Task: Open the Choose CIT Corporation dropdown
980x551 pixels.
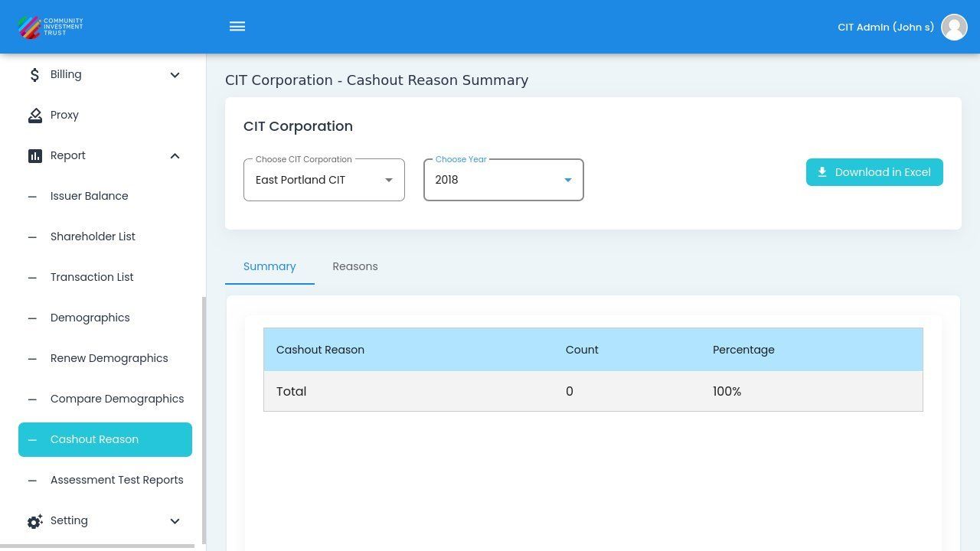Action: pyautogui.click(x=324, y=180)
